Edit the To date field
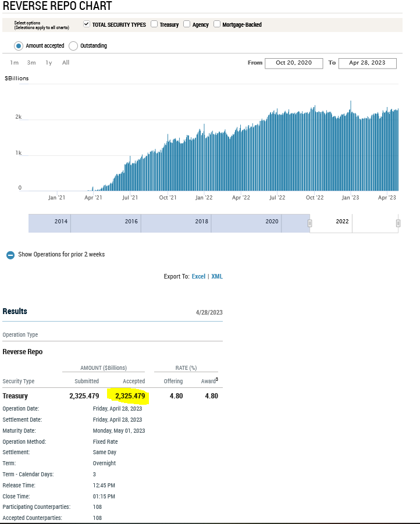420x524 pixels. (368, 63)
